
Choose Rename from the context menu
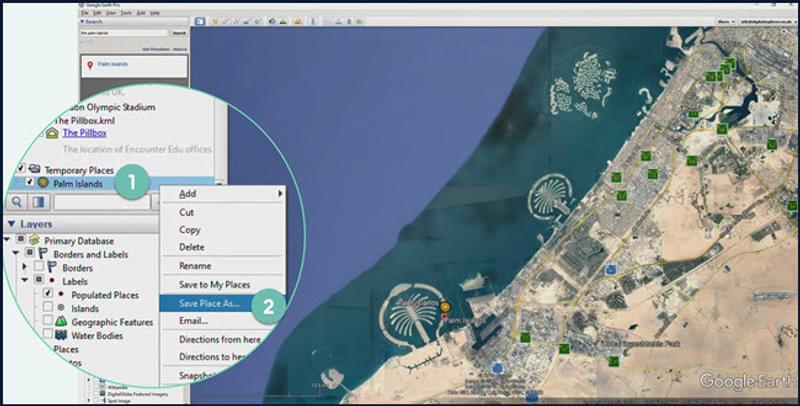pos(195,266)
